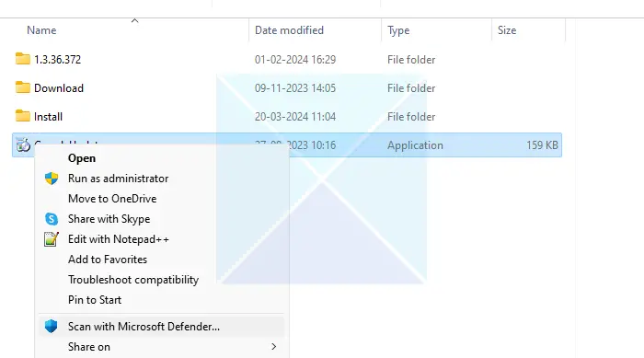The width and height of the screenshot is (644, 358).
Task: Sort by the Name column header
Action: (x=41, y=30)
